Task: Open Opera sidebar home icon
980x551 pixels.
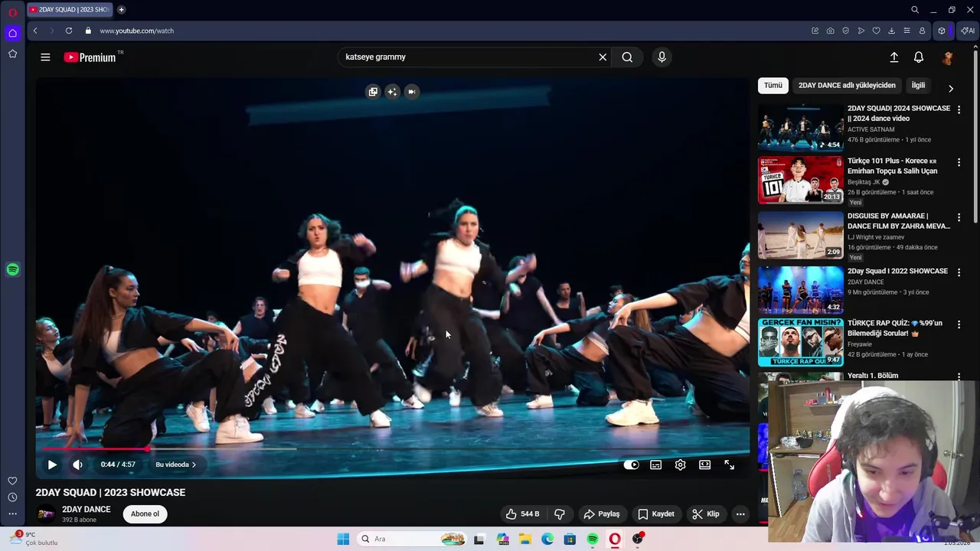Action: tap(12, 33)
